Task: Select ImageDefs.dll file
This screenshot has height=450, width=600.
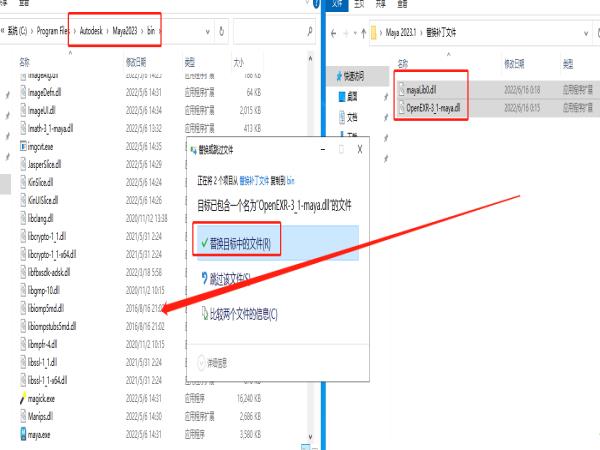Action: 44,93
